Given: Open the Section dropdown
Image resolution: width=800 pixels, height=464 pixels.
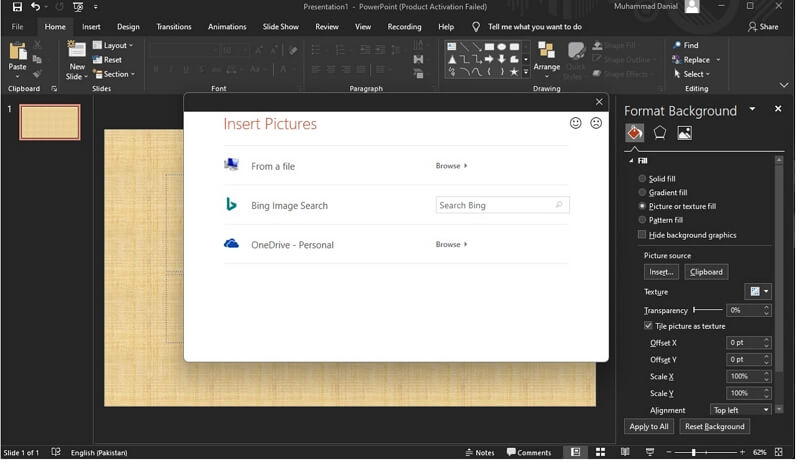Looking at the screenshot, I should [114, 74].
